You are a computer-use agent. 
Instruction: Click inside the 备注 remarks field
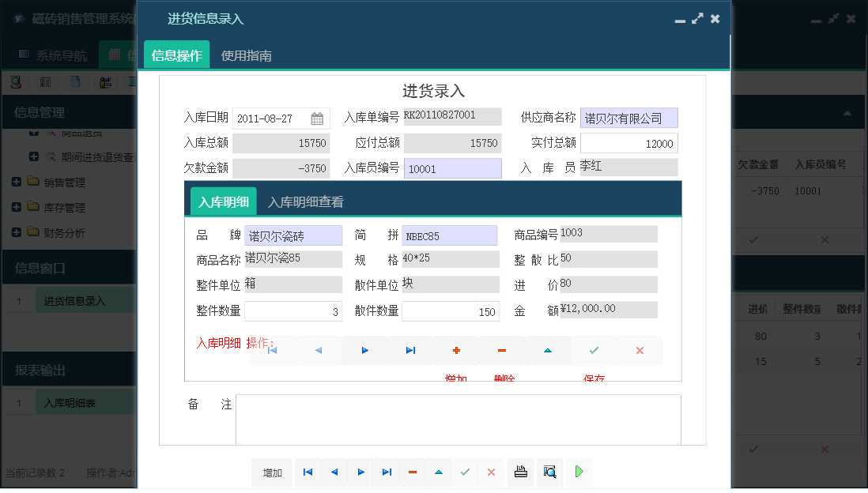(x=459, y=419)
